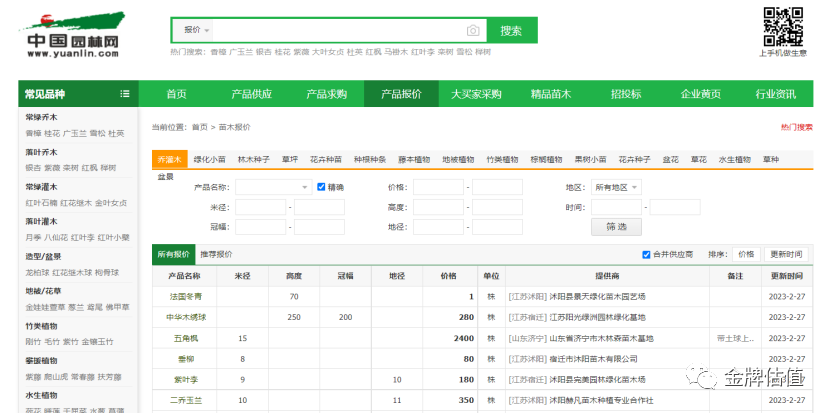Open the 产品求购 nav item
Viewport: 830px width, 413px height.
click(x=327, y=94)
